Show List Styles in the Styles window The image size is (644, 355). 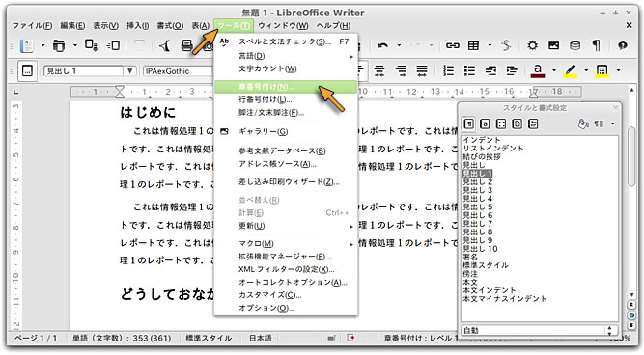(x=533, y=123)
